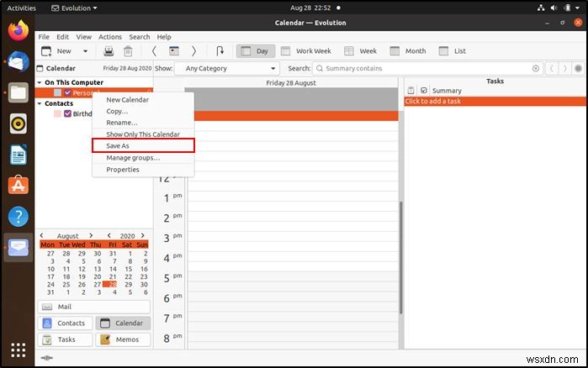This screenshot has width=588, height=368.
Task: Switch to the Mail view button
Action: [93, 307]
